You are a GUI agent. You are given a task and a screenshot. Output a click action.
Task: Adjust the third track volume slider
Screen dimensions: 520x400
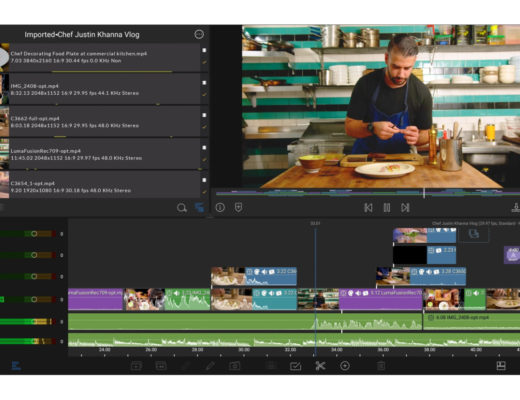tap(34, 276)
